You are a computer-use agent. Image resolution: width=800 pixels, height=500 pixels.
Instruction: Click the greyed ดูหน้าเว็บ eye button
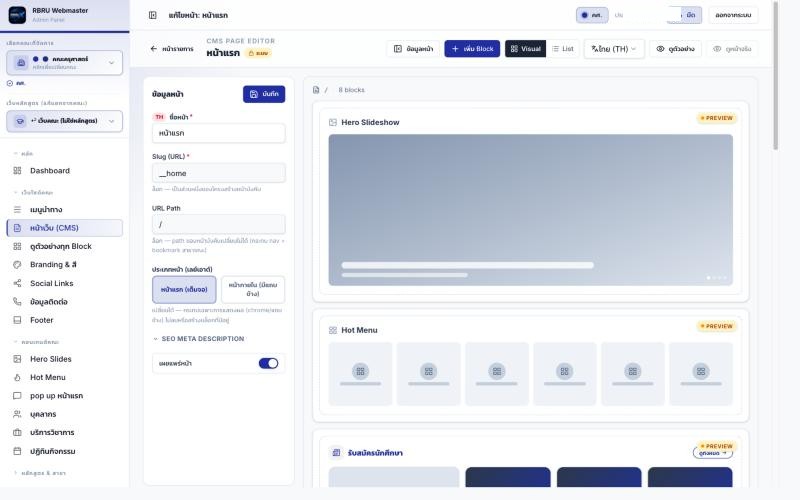point(732,49)
